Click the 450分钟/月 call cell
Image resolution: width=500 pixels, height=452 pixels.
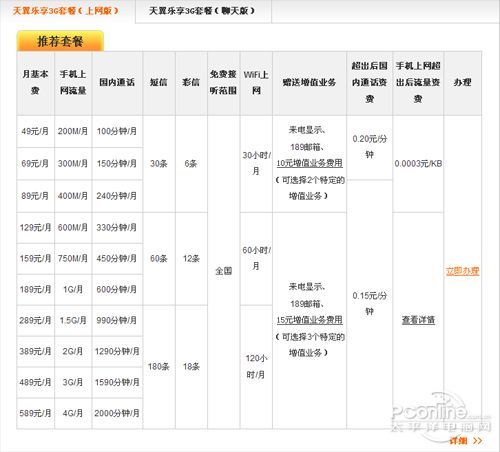pyautogui.click(x=117, y=258)
